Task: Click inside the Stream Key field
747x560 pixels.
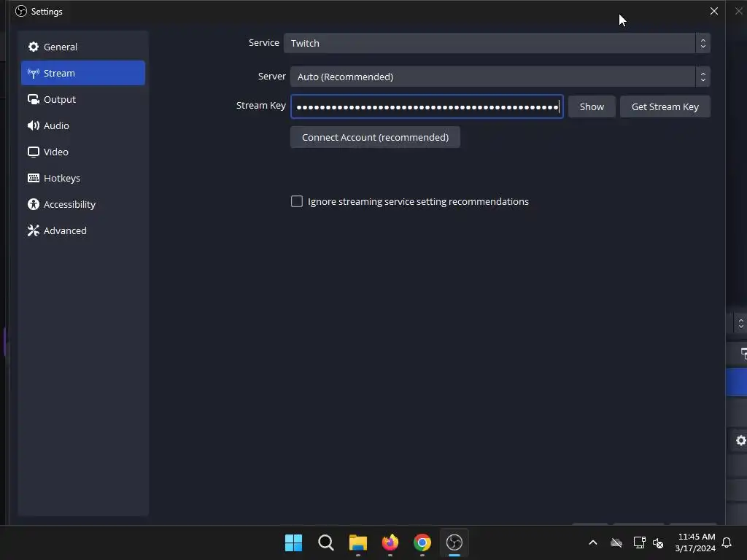Action: point(427,106)
